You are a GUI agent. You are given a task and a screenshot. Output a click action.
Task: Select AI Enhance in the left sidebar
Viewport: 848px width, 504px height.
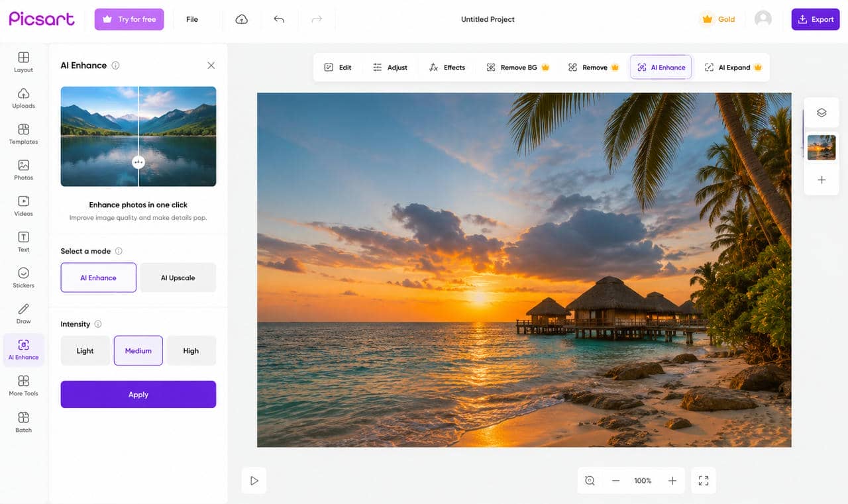coord(23,350)
